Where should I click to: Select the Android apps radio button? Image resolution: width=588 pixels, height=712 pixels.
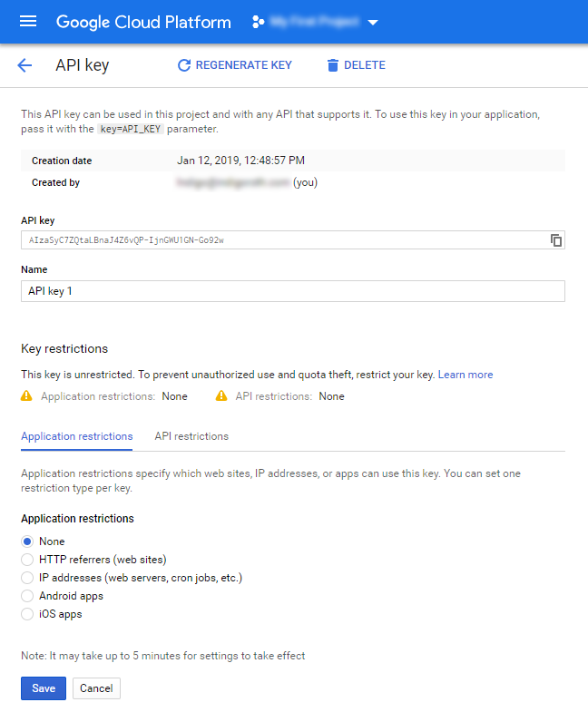(x=27, y=596)
